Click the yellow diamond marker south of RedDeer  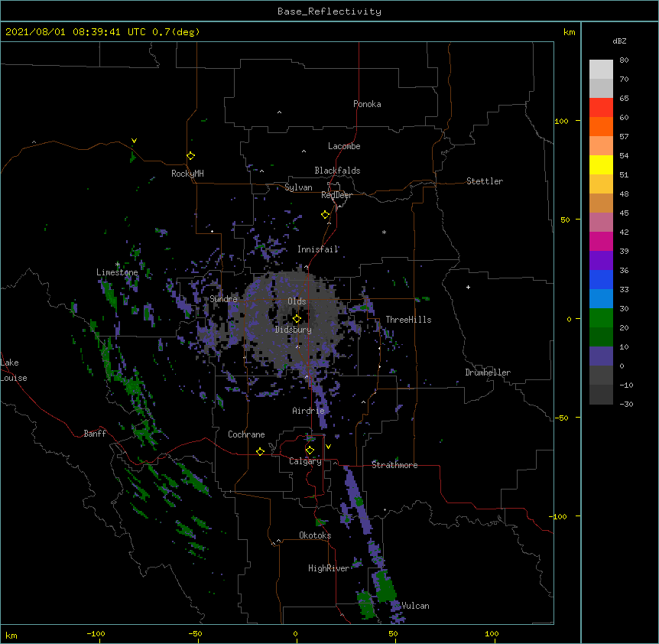[326, 215]
